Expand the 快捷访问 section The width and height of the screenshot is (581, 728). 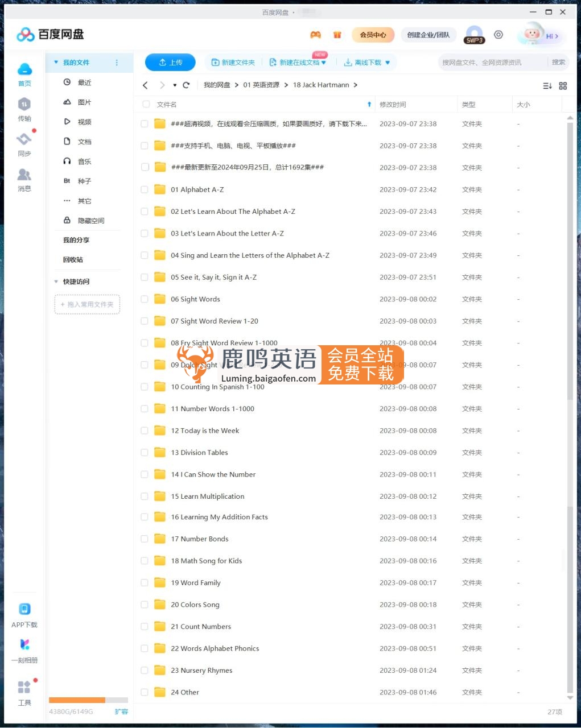tap(56, 282)
